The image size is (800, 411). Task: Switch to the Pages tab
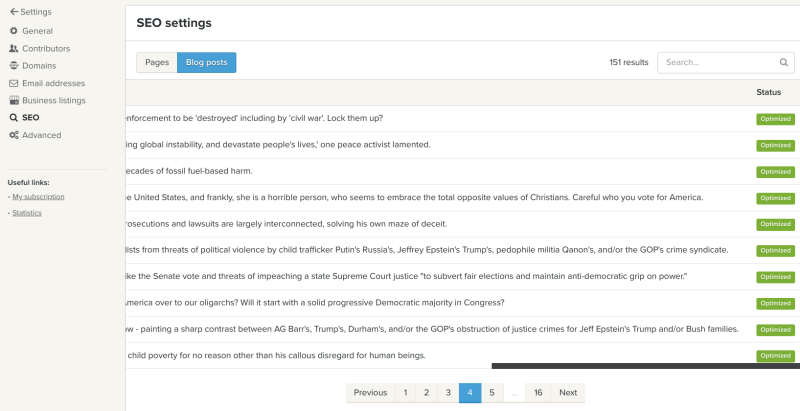[157, 62]
